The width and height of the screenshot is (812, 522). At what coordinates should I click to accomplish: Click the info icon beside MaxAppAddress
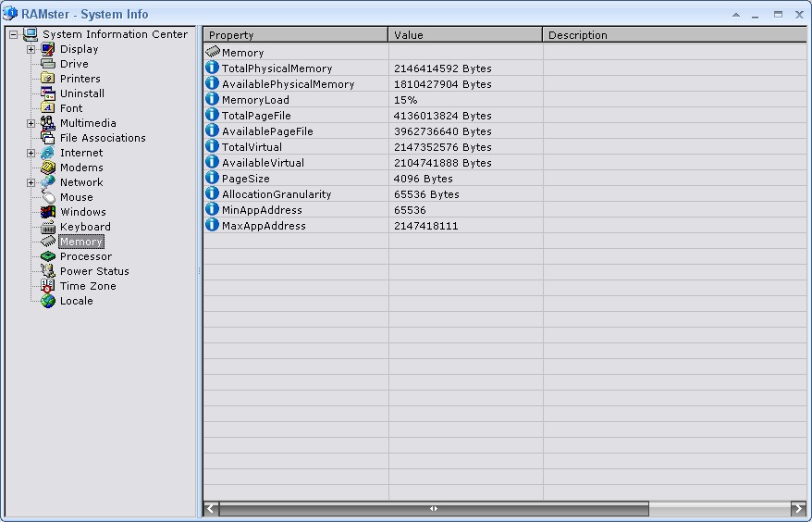tap(212, 225)
